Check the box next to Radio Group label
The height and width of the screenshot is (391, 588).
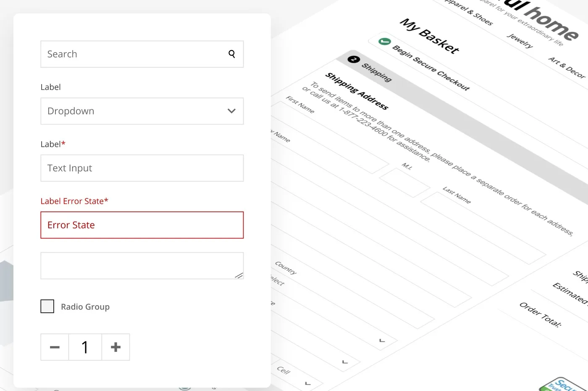coord(47,306)
